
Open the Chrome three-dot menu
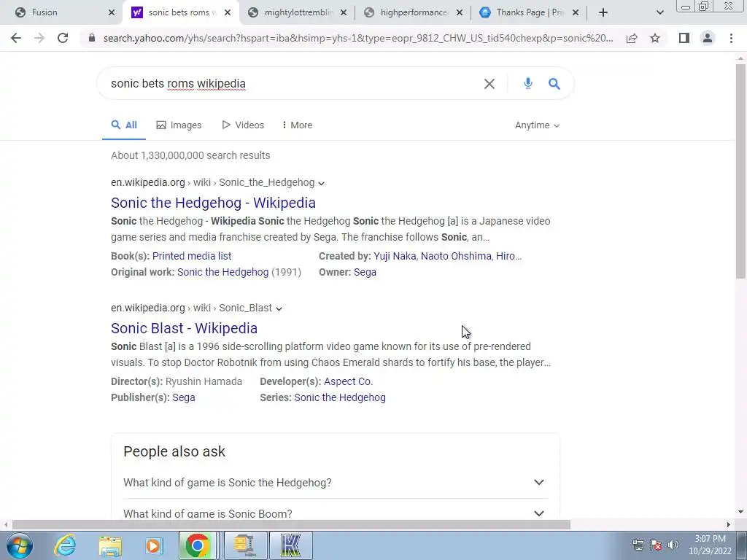731,38
